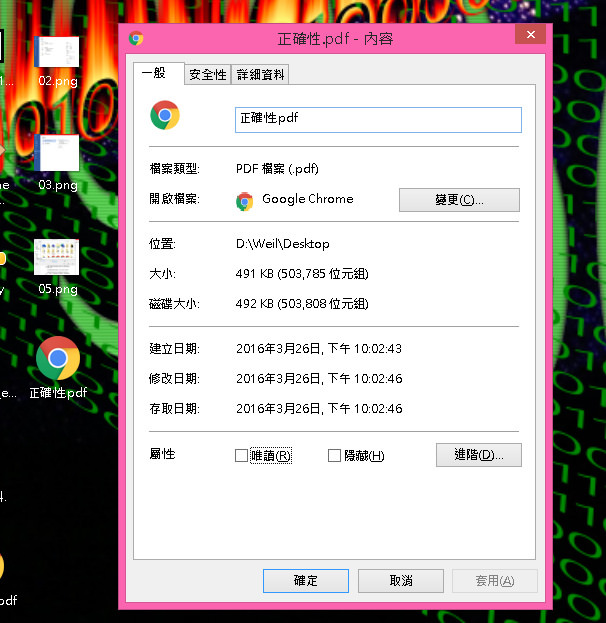This screenshot has height=623, width=606.
Task: Select the 05.png desktop thumbnail
Action: click(x=57, y=267)
